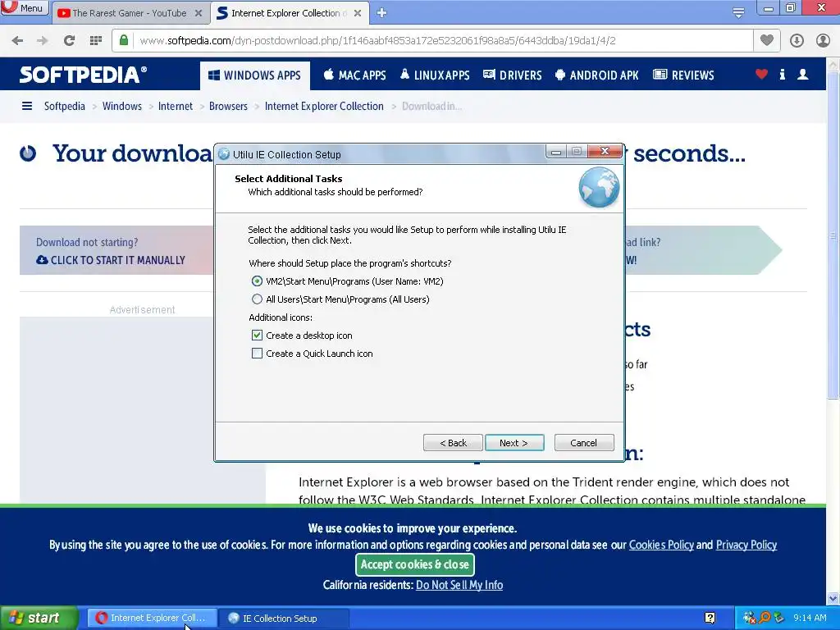Image resolution: width=840 pixels, height=630 pixels.
Task: Open the Drivers section
Action: click(513, 75)
